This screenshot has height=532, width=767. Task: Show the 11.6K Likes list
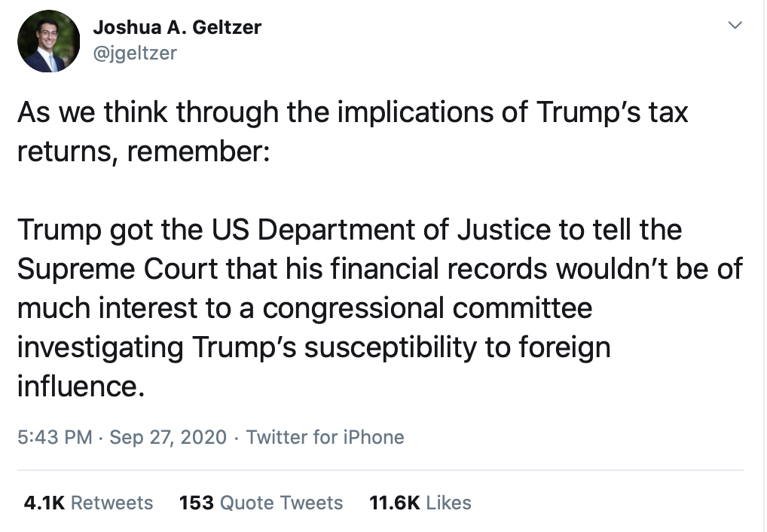420,503
